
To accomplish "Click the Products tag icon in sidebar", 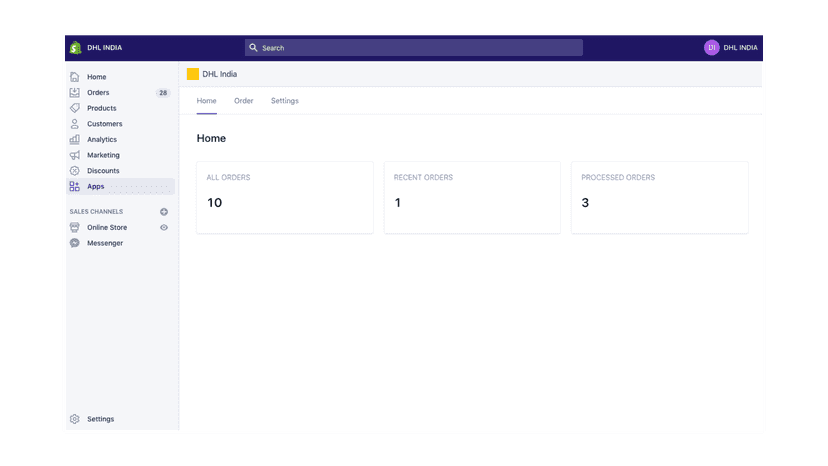I will click(74, 108).
